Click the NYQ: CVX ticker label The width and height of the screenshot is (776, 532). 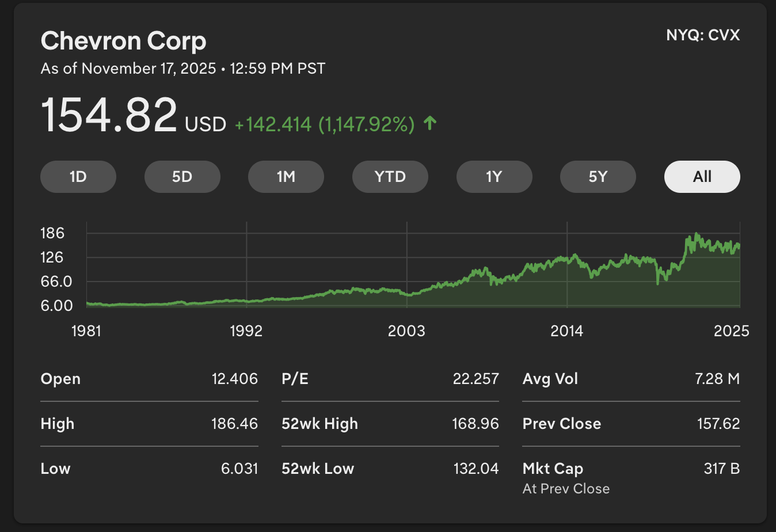tap(702, 35)
